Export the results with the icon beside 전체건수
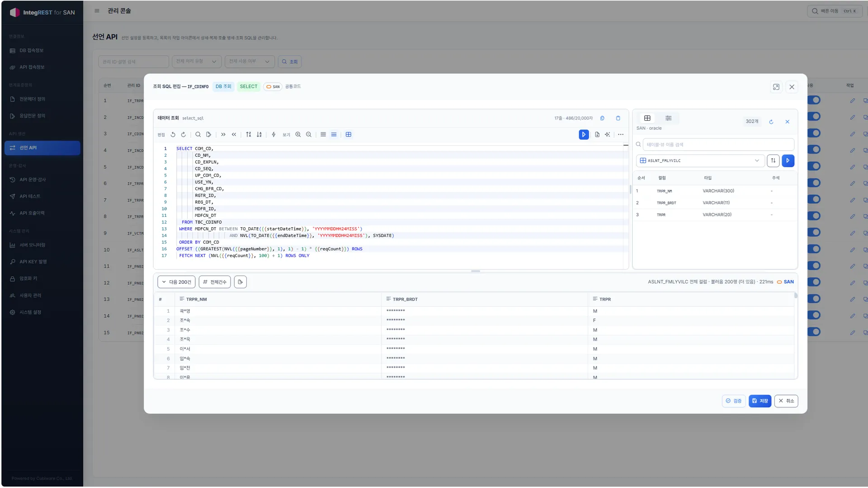Viewport: 868px width, 488px height. pos(240,282)
